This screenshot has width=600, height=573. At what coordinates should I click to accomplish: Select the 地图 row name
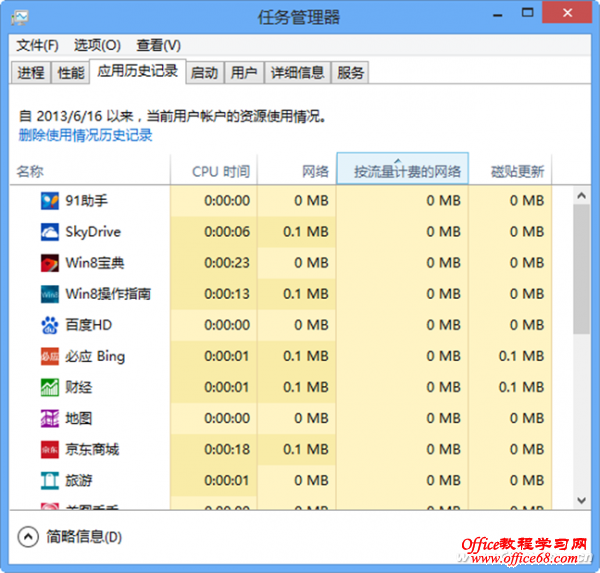[78, 418]
